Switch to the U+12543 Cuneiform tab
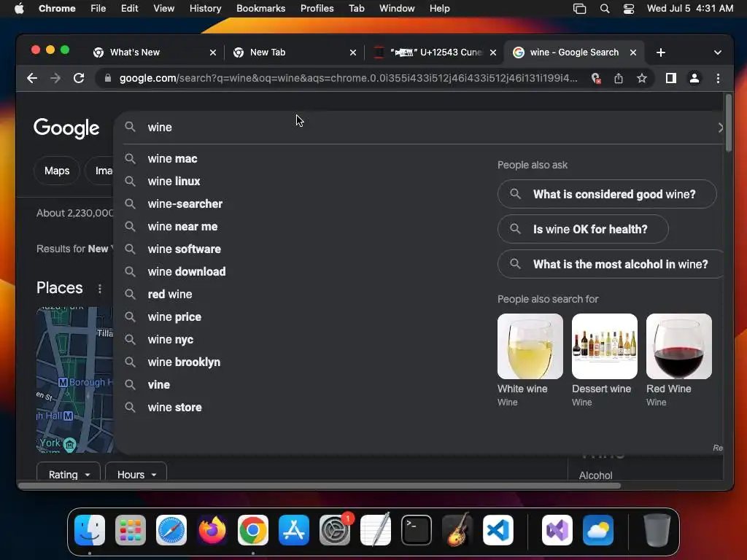The width and height of the screenshot is (747, 560). [433, 52]
